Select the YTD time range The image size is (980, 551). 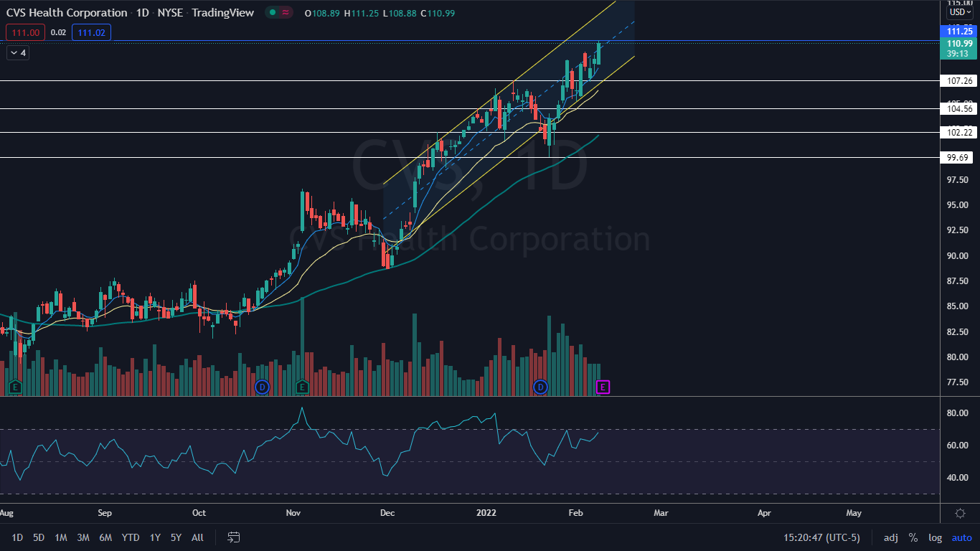click(131, 537)
